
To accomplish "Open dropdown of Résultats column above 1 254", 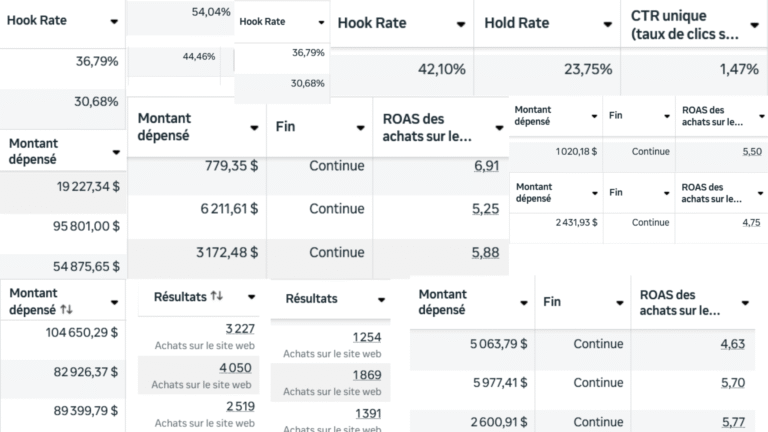I will (382, 299).
